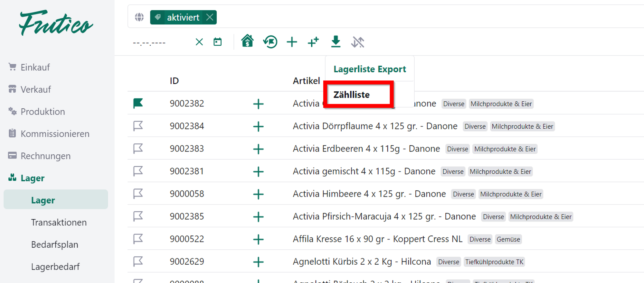The height and width of the screenshot is (283, 644).
Task: Click the single plus icon in toolbar
Action: coord(292,42)
